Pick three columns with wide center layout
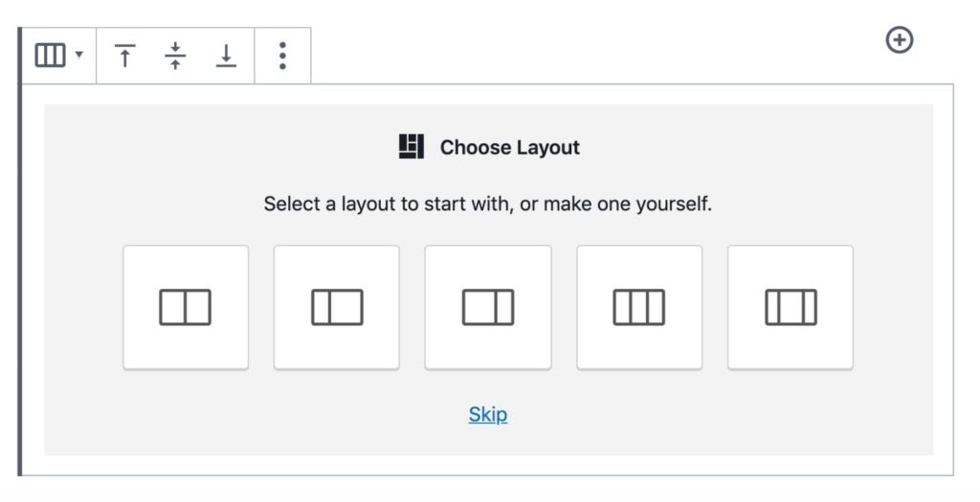Image resolution: width=980 pixels, height=502 pixels. pyautogui.click(x=791, y=307)
